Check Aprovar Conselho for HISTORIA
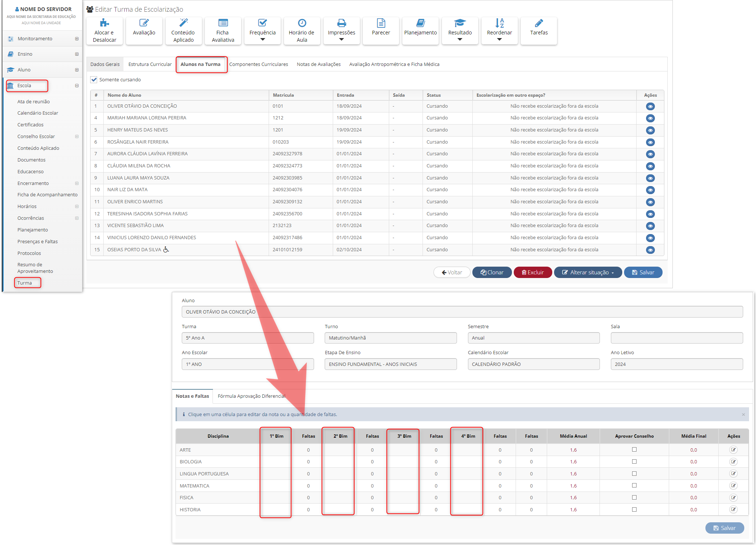This screenshot has height=545, width=756. [634, 509]
